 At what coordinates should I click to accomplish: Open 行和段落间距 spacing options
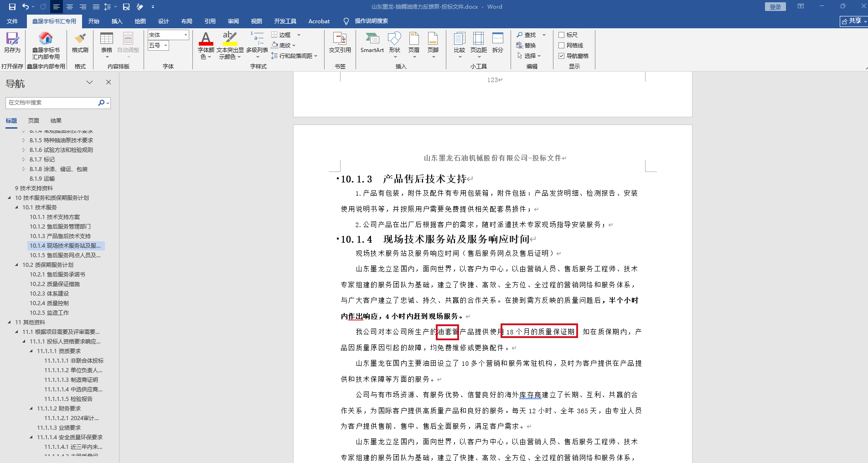pyautogui.click(x=294, y=56)
